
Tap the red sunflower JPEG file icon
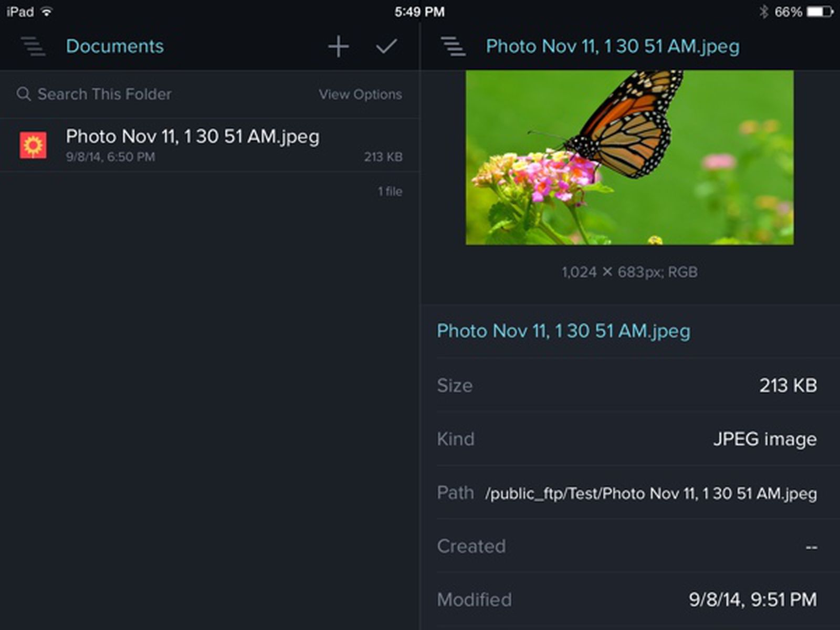pyautogui.click(x=33, y=145)
